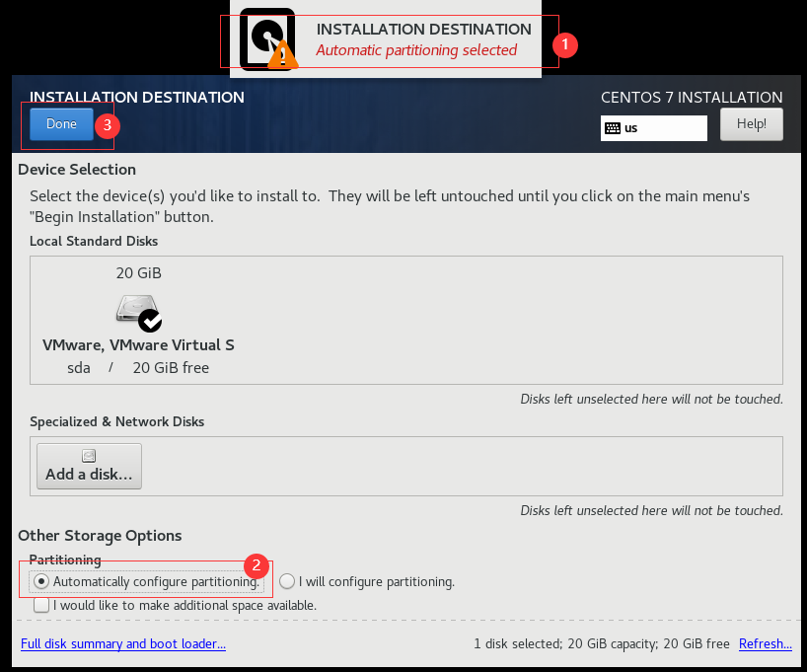Image resolution: width=807 pixels, height=672 pixels.
Task: Click the sda free space indicator '20 GiB free'
Action: point(170,367)
